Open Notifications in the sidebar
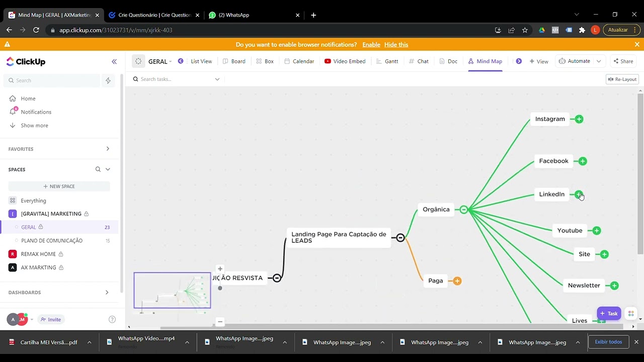This screenshot has height=362, width=644. coord(36,112)
